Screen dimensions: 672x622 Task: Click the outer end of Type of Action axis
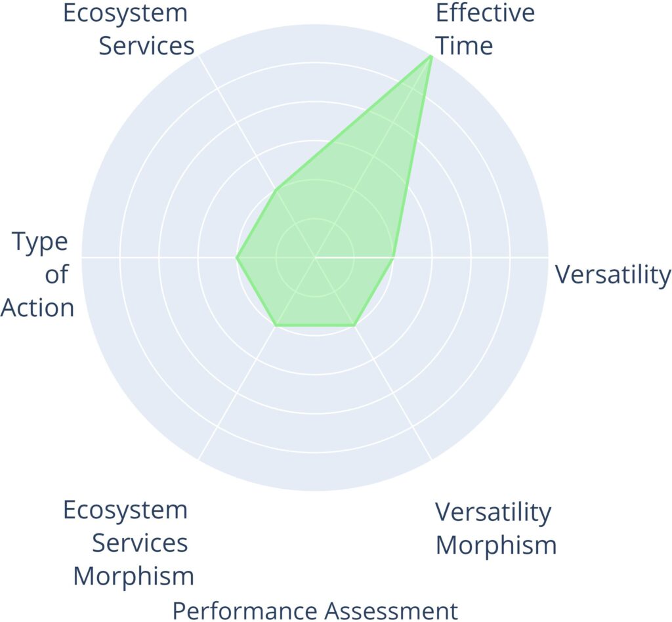[83, 257]
